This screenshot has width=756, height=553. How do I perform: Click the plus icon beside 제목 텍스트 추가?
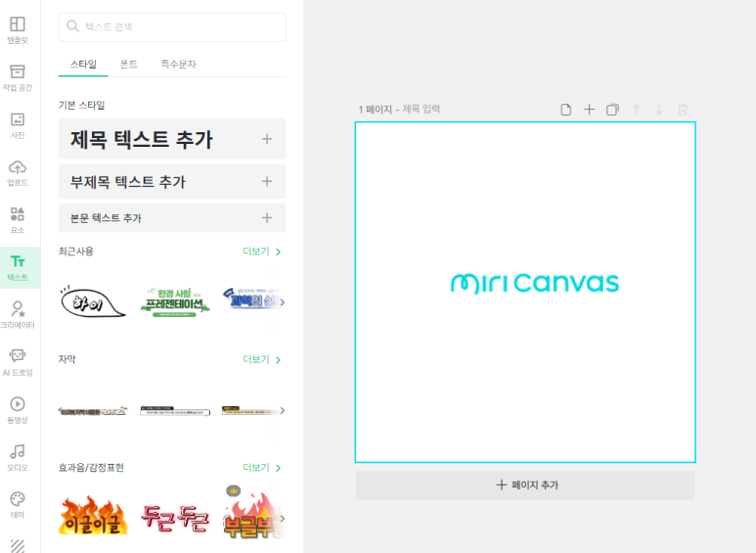click(267, 139)
